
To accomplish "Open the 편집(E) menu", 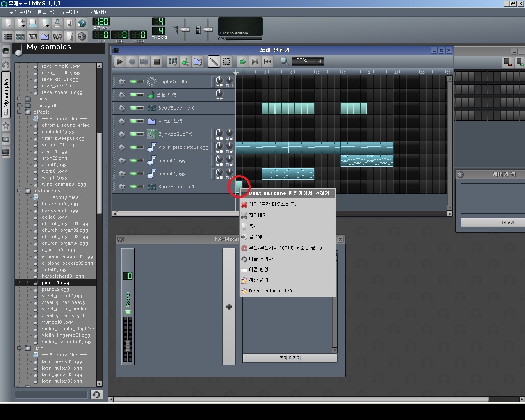I will tap(46, 12).
